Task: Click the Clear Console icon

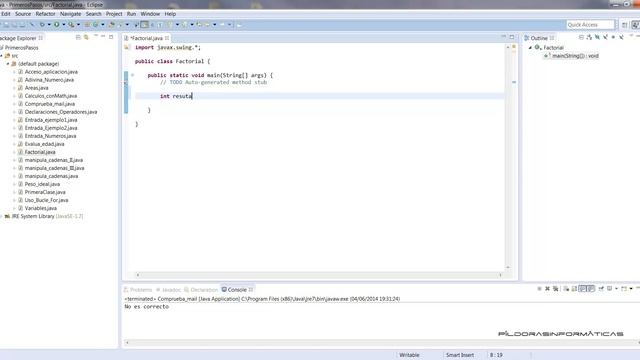Action: (566, 289)
